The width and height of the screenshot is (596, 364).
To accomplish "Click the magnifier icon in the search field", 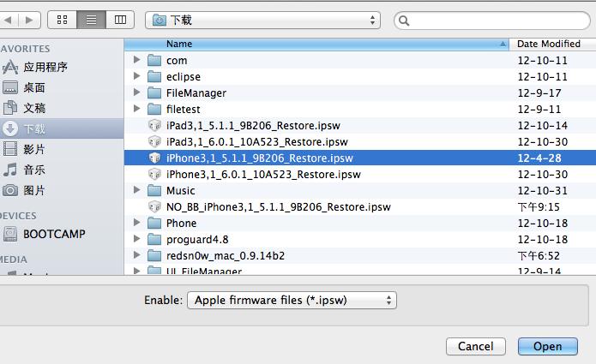I will coord(404,21).
